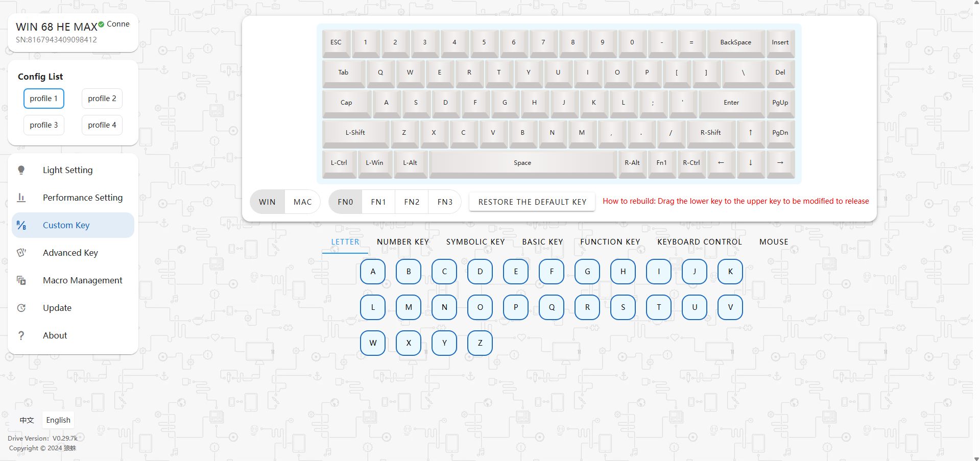The height and width of the screenshot is (461, 980).
Task: Click the Update refresh icon
Action: click(21, 308)
